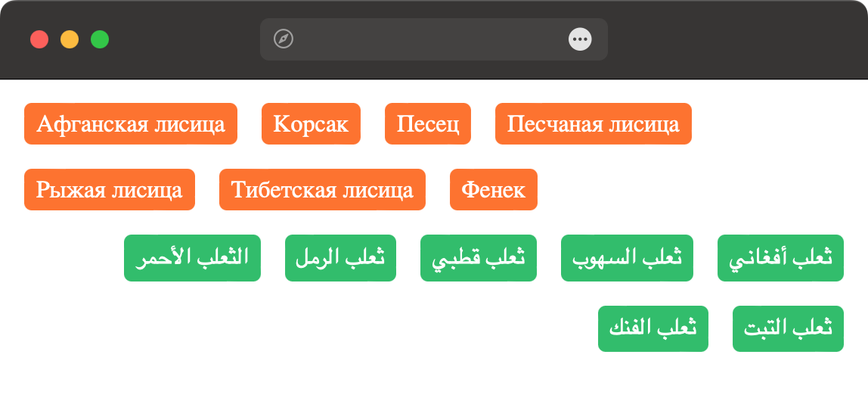
Task: Select the Афганская лисица tag
Action: 131,123
